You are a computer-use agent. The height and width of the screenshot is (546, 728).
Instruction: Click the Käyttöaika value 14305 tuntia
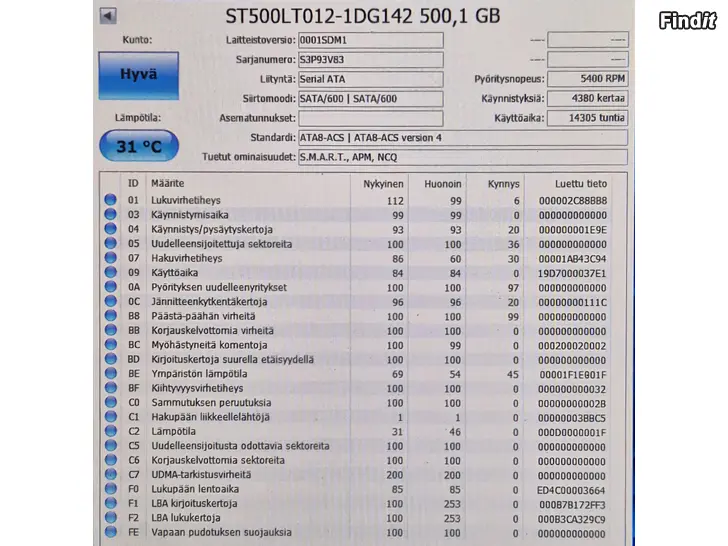coord(588,117)
